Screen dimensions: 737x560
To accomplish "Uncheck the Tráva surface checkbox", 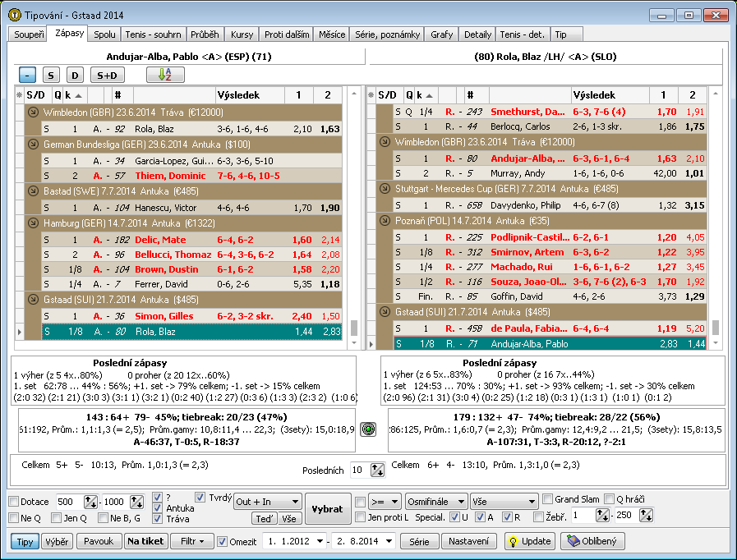I will pos(158,519).
